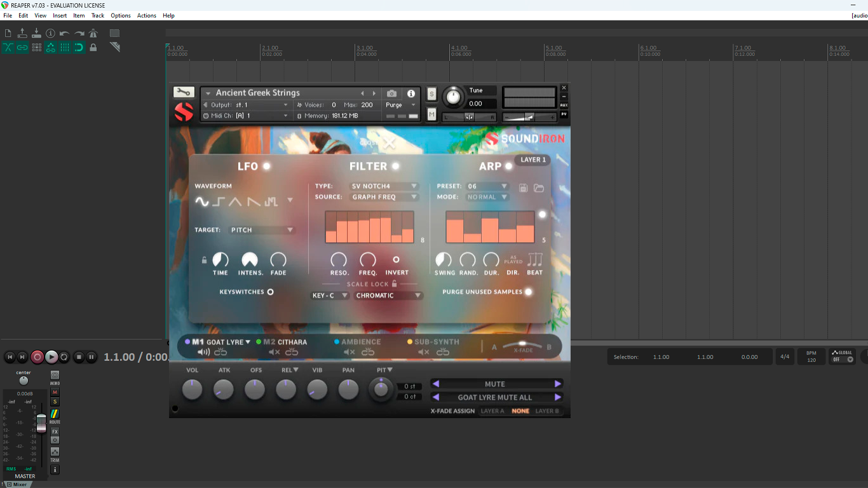Toggle ripple editing grid icon

click(x=36, y=47)
